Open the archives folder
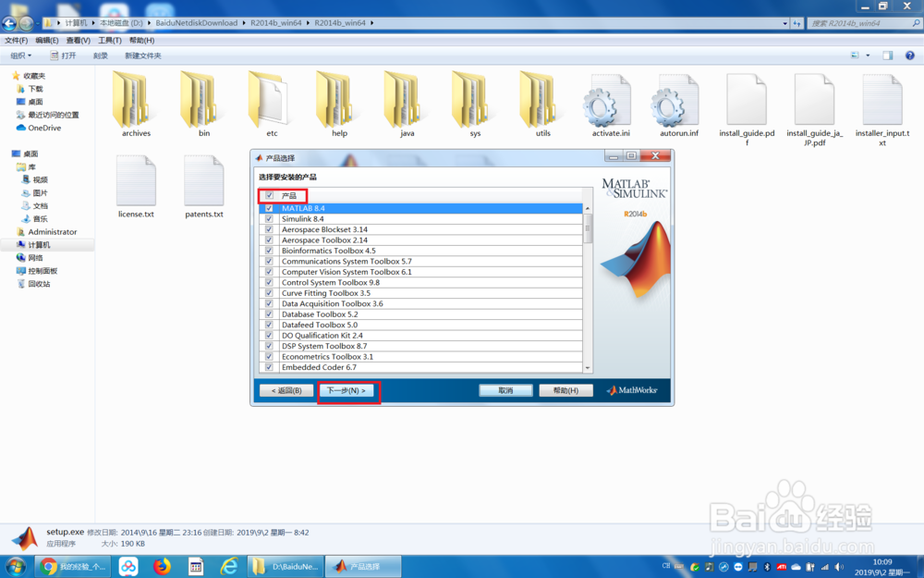 [136, 105]
